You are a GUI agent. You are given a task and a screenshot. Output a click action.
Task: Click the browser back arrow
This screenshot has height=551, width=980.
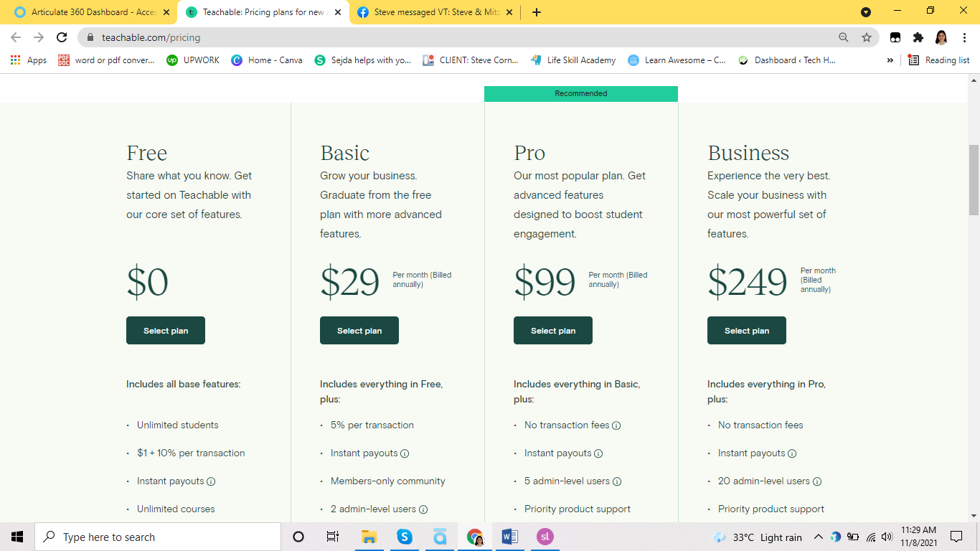pyautogui.click(x=16, y=37)
